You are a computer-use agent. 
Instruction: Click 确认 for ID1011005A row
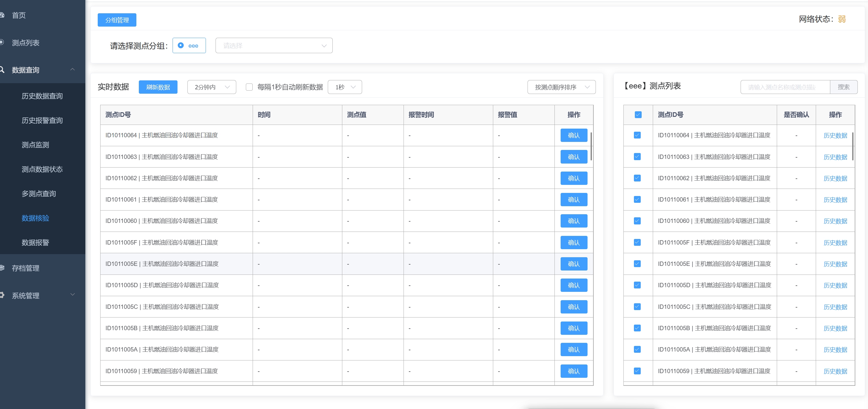[x=574, y=350]
